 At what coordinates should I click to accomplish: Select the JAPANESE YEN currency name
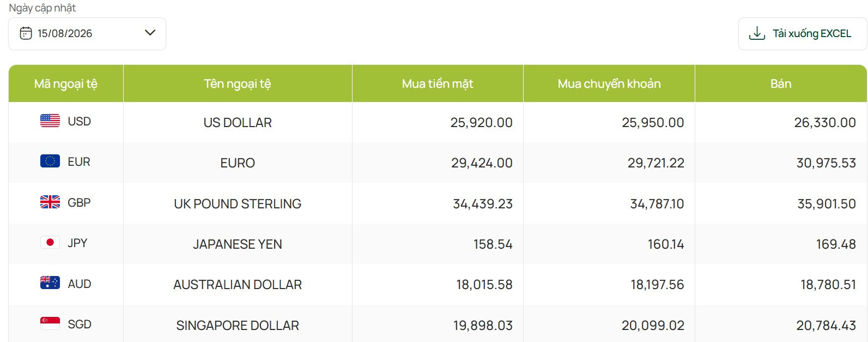pyautogui.click(x=238, y=244)
